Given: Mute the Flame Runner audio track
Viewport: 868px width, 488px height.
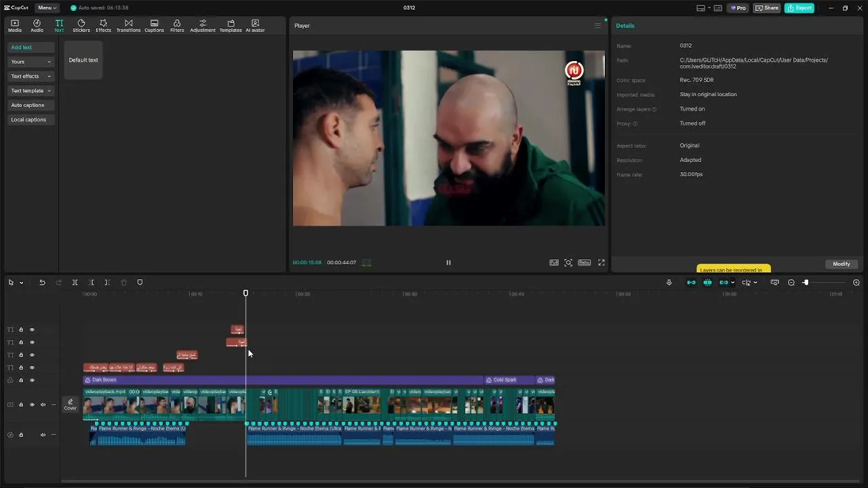Looking at the screenshot, I should pyautogui.click(x=43, y=435).
